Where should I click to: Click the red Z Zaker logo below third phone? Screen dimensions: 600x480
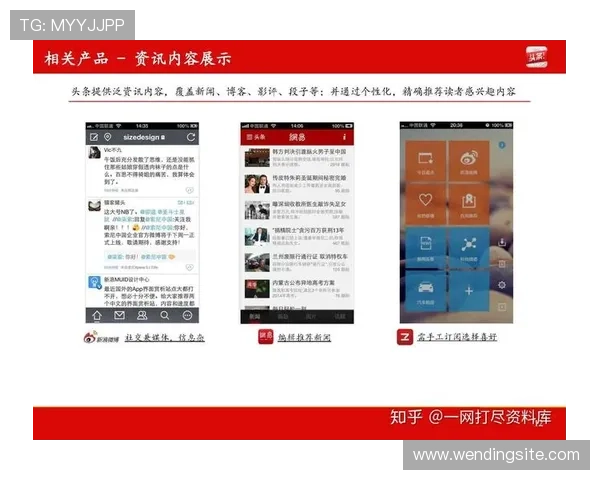pyautogui.click(x=405, y=337)
